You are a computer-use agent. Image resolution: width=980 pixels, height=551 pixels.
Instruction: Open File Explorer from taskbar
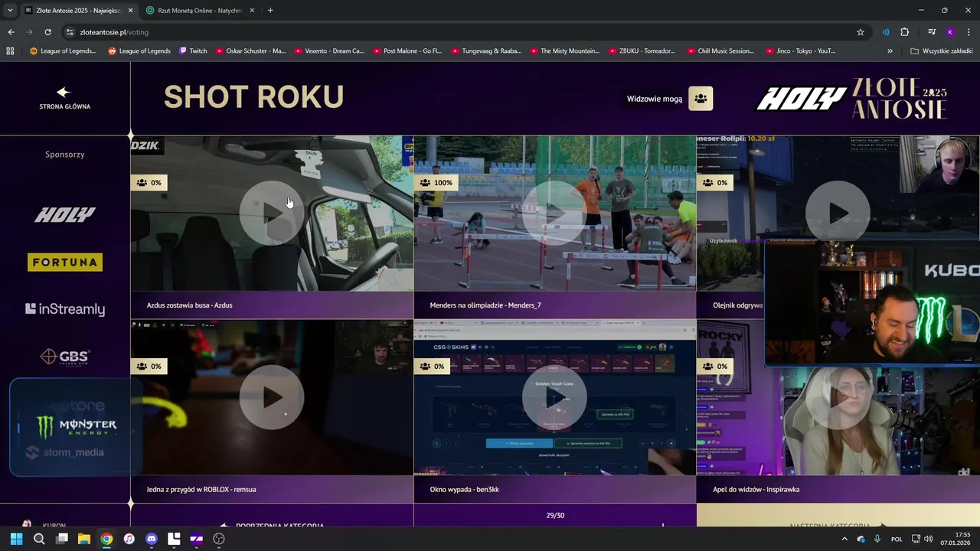click(84, 539)
